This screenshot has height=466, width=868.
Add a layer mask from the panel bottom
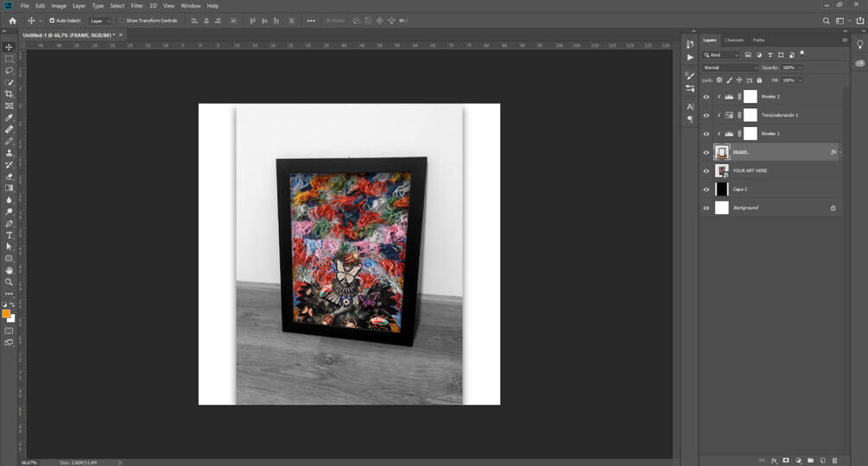[x=785, y=461]
